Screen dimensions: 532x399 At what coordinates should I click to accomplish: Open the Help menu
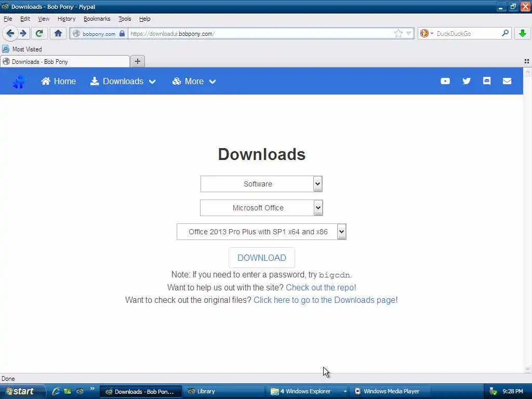click(x=144, y=19)
